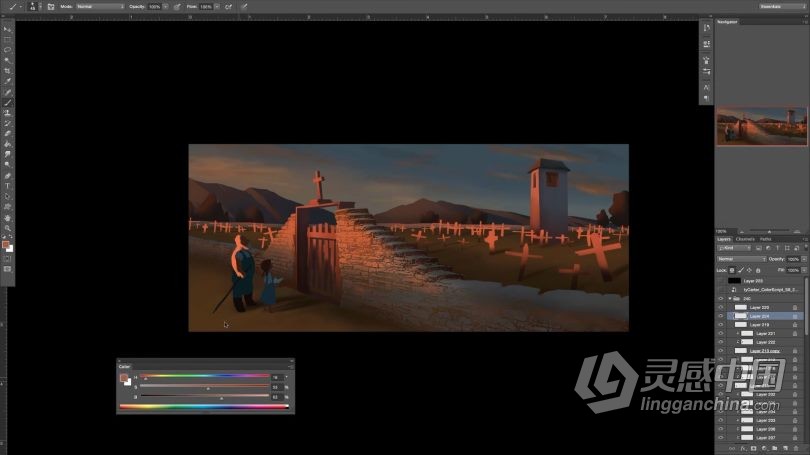Open the Opacity slider arrow in options bar
Image resolution: width=810 pixels, height=455 pixels.
click(x=165, y=7)
